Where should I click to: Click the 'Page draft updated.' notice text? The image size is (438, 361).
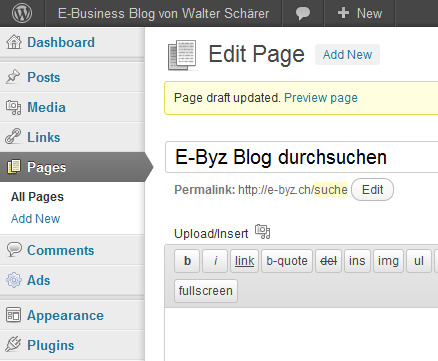point(227,98)
